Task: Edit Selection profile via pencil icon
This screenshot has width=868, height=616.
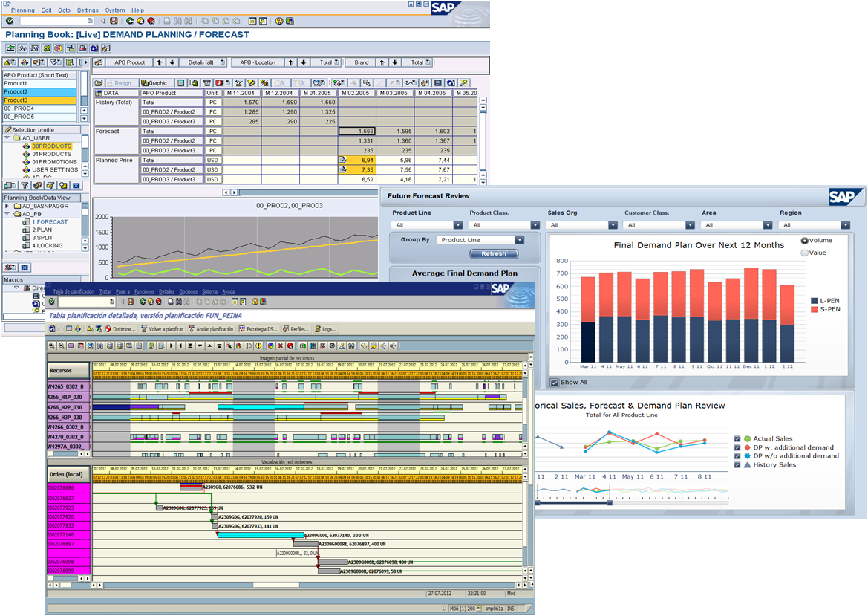Action: coord(8,129)
